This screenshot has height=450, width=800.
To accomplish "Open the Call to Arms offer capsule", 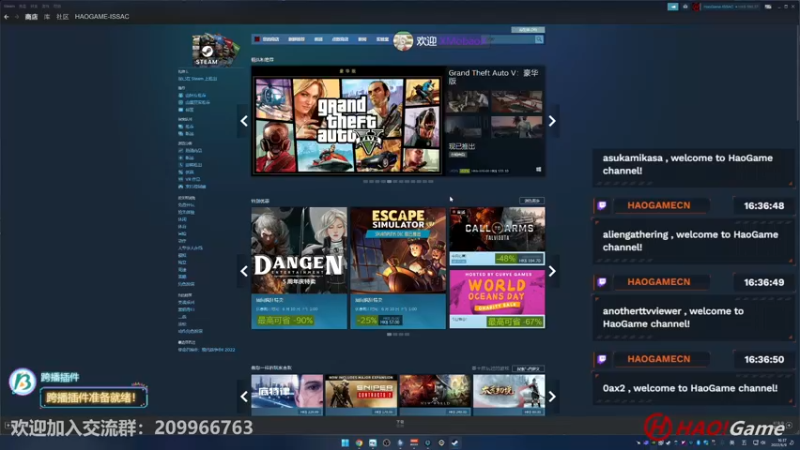I will (x=497, y=236).
